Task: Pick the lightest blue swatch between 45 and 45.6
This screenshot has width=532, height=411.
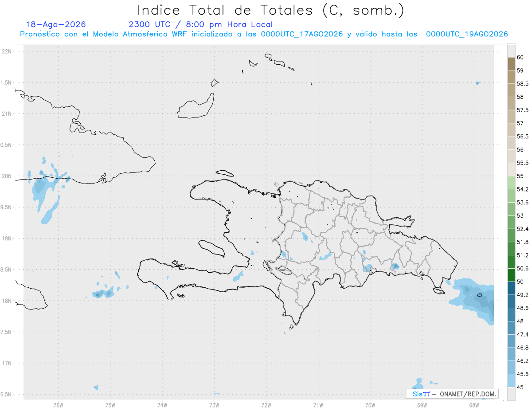Action: [511, 380]
